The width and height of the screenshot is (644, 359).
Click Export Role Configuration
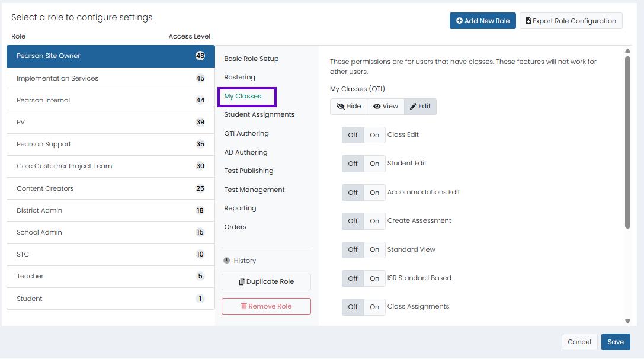(571, 21)
